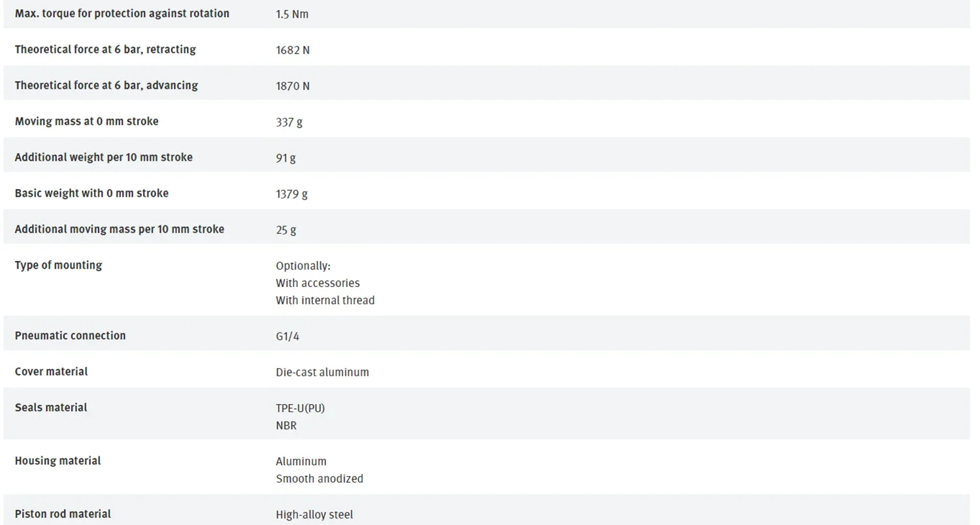This screenshot has height=525, width=980.
Task: Click the "Housing material" row label
Action: 57,461
